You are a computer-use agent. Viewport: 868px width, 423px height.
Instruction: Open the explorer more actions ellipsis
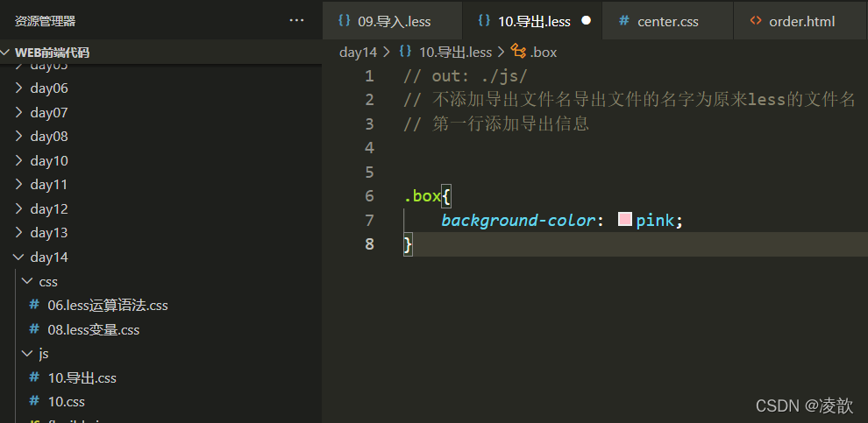click(x=296, y=20)
